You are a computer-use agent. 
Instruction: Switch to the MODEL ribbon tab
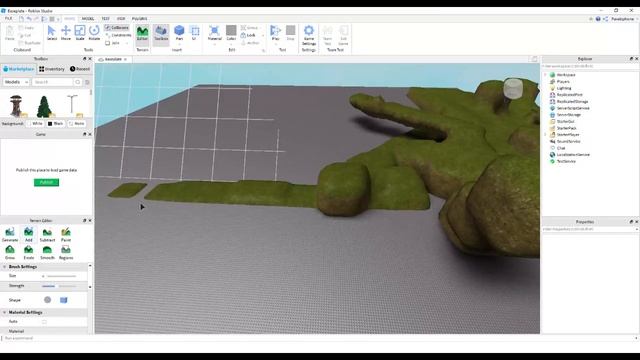(88, 19)
